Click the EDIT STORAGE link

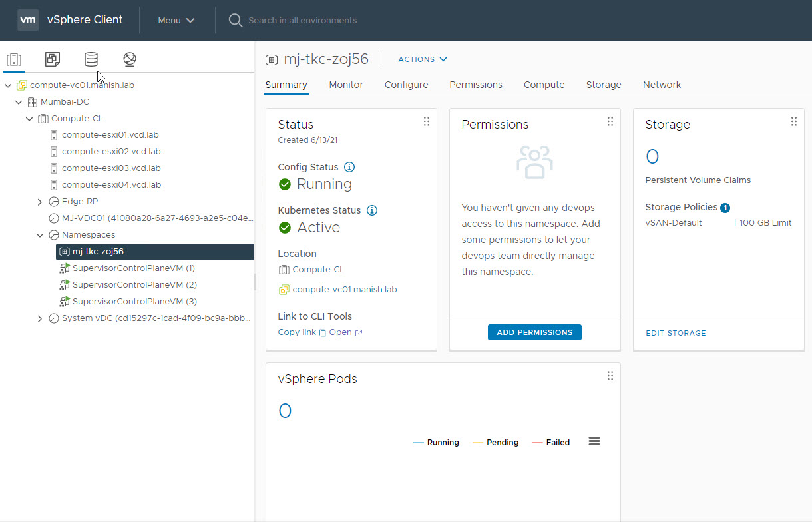pos(676,333)
